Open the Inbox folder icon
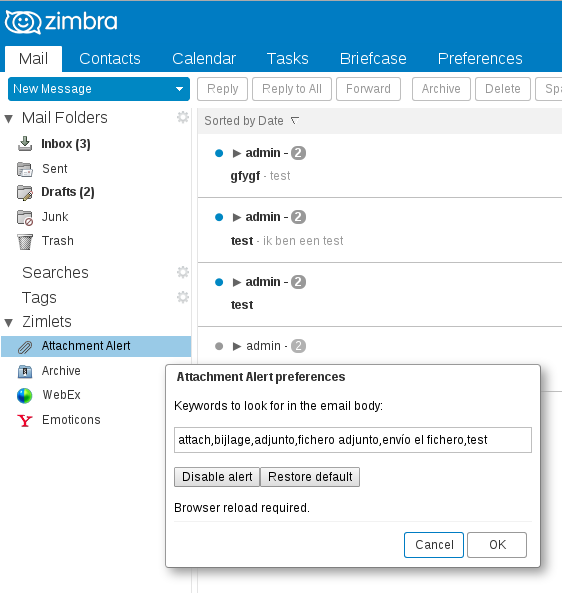 point(25,144)
